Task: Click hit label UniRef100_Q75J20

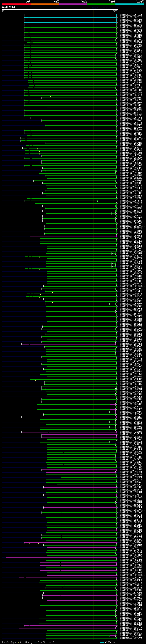Action: [x=131, y=70]
